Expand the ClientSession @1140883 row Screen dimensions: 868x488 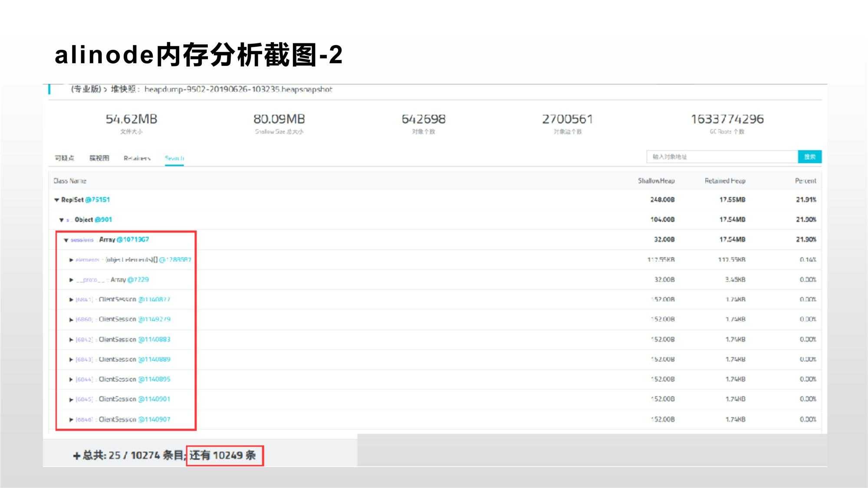tap(71, 340)
